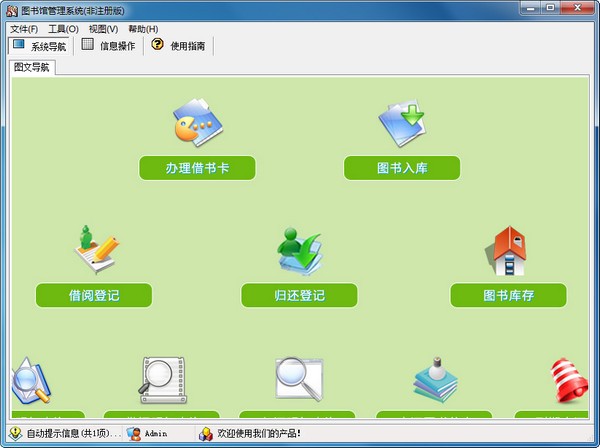Open the 帮助(H) menu
600x448 pixels.
(143, 29)
